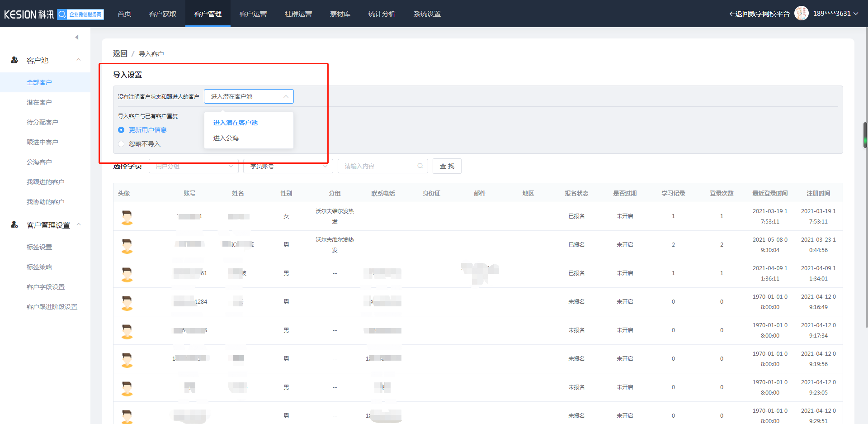Click the user profile avatar in header
This screenshot has width=868, height=424.
click(801, 14)
